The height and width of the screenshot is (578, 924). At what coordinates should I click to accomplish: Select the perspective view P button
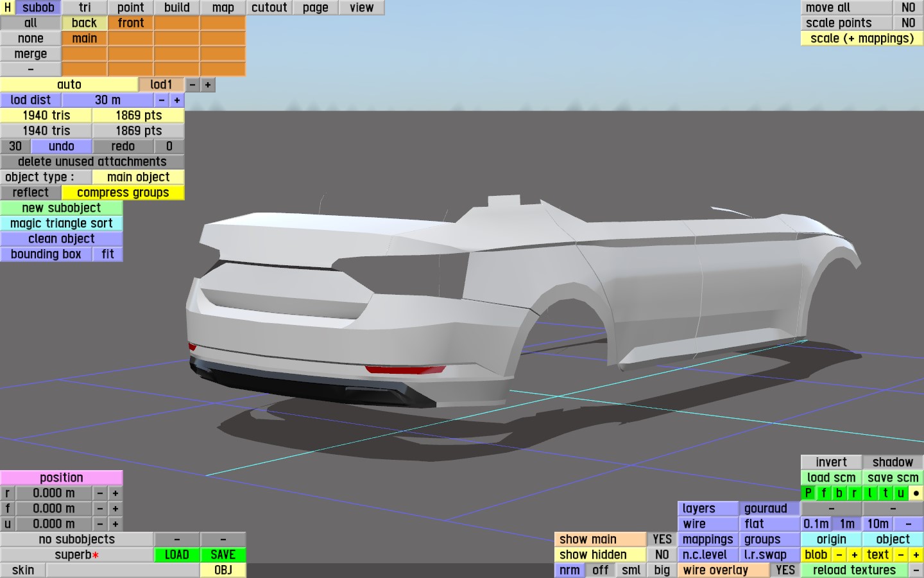809,493
